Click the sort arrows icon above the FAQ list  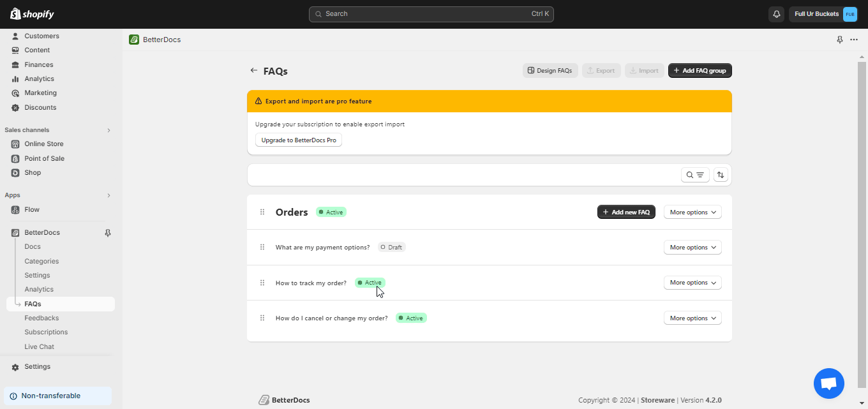click(x=721, y=174)
